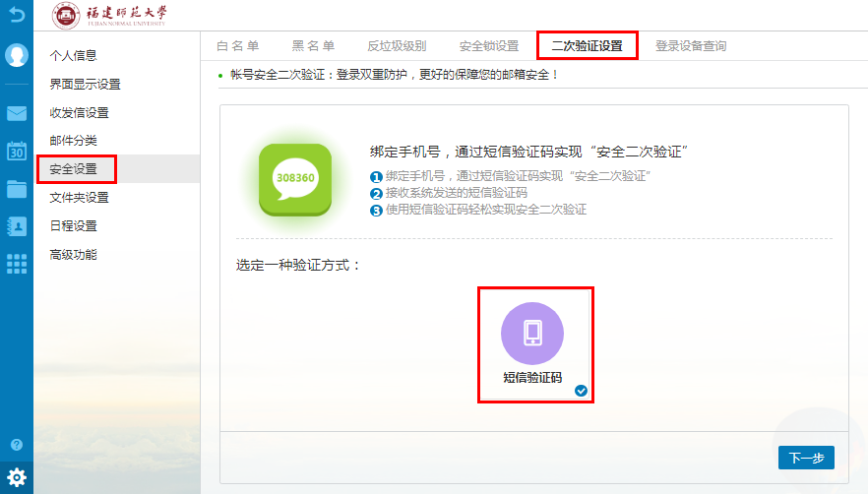868x494 pixels.
Task: Open the apps grid icon
Action: point(17,263)
